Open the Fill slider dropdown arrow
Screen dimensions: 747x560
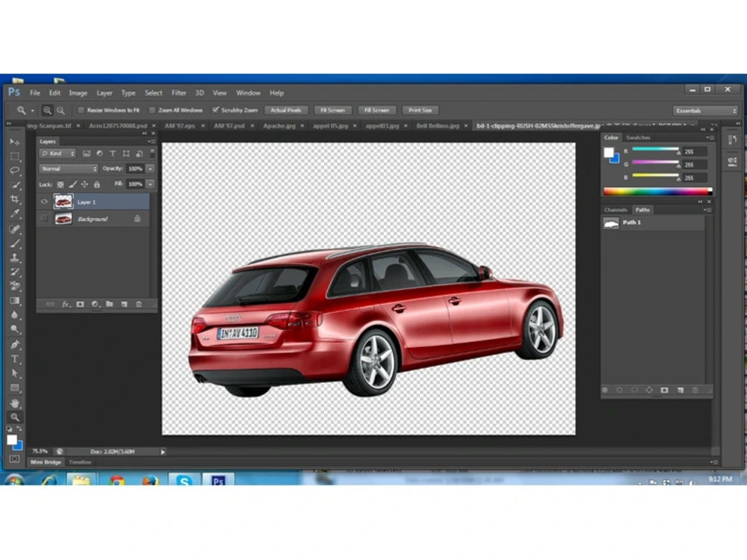click(150, 184)
